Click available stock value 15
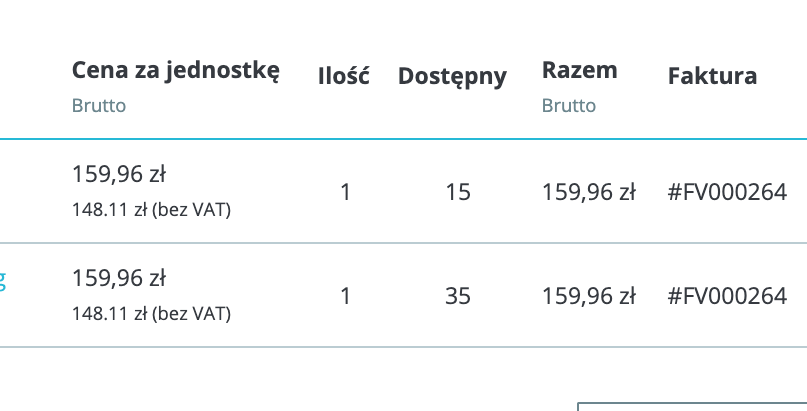Screen dimensions: 807x411 458,191
